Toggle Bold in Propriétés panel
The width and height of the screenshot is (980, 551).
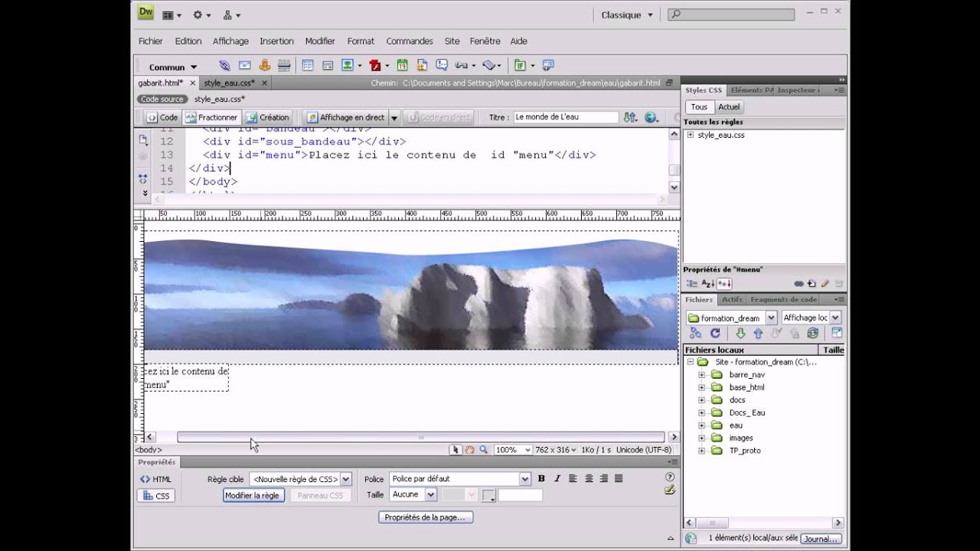[x=541, y=479]
